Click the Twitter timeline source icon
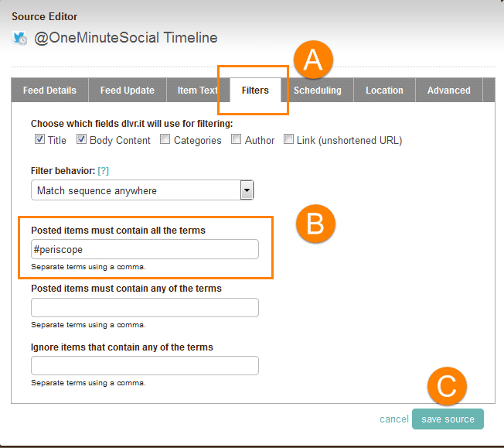Screen dimensions: 504x448 coord(19,38)
